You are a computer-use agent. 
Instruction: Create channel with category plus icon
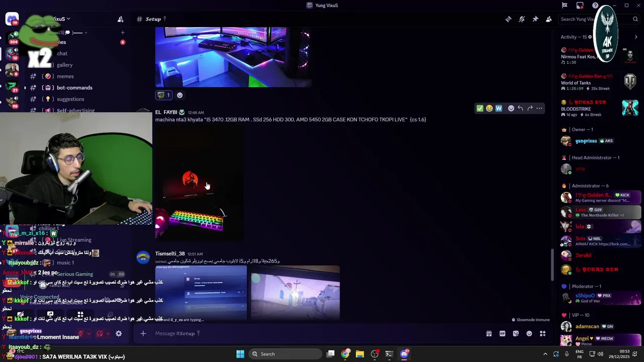point(122,33)
